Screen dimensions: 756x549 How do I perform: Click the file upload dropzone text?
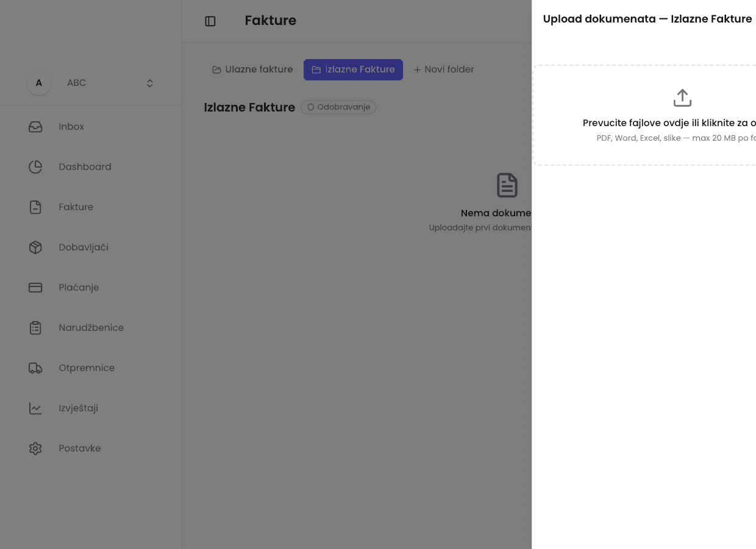click(669, 123)
